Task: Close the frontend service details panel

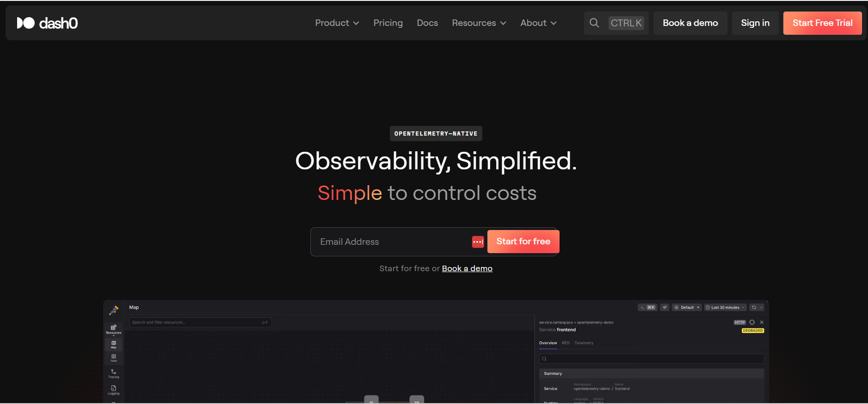Action: point(762,323)
